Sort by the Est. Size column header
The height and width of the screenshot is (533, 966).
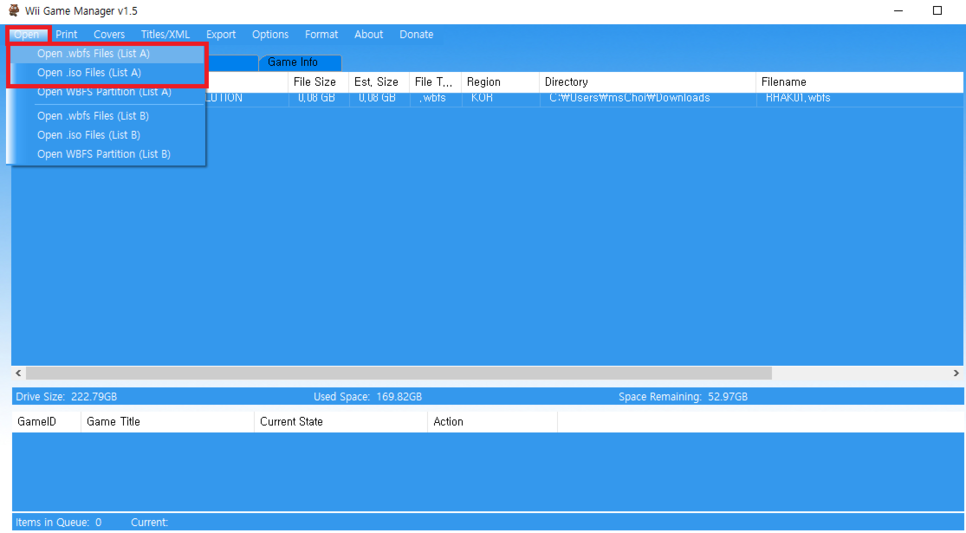(379, 82)
